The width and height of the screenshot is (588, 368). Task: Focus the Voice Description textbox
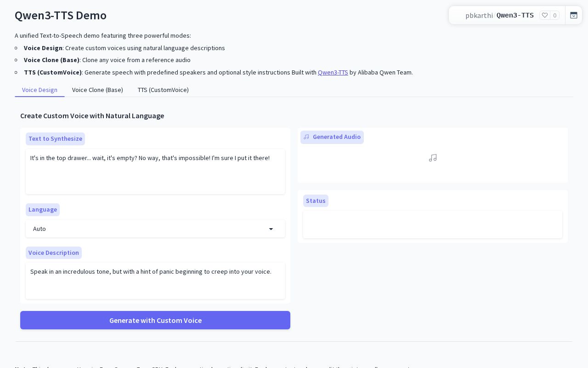pos(155,281)
